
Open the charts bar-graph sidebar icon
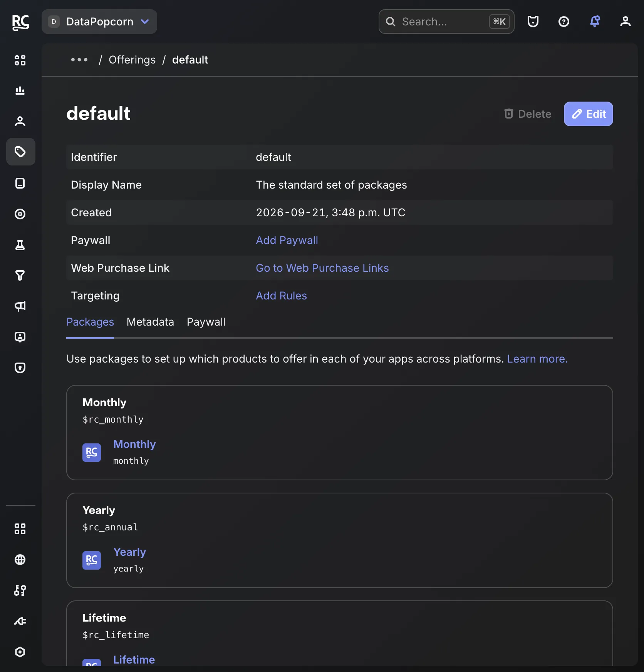20,91
